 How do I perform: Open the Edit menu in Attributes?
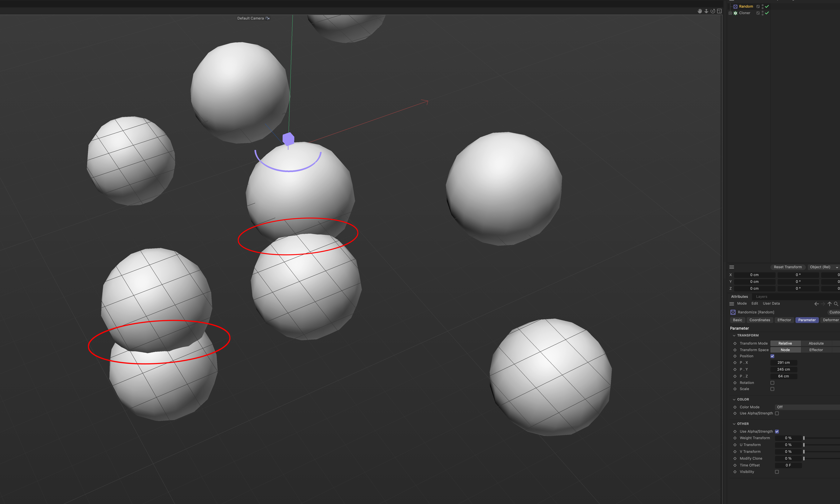coord(755,304)
